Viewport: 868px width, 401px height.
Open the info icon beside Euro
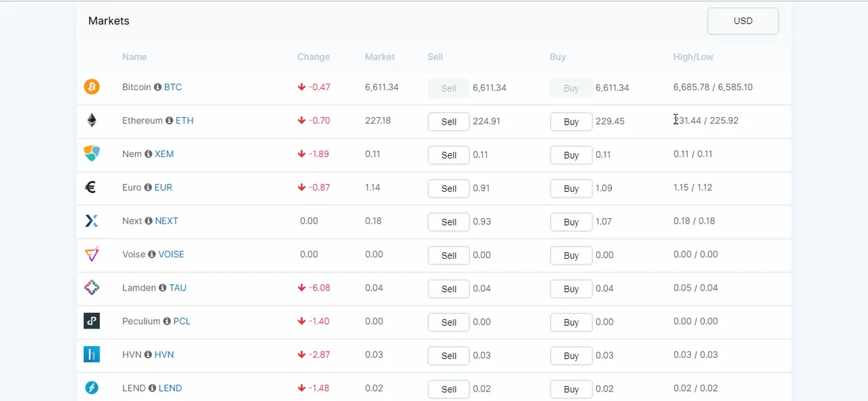pyautogui.click(x=148, y=188)
